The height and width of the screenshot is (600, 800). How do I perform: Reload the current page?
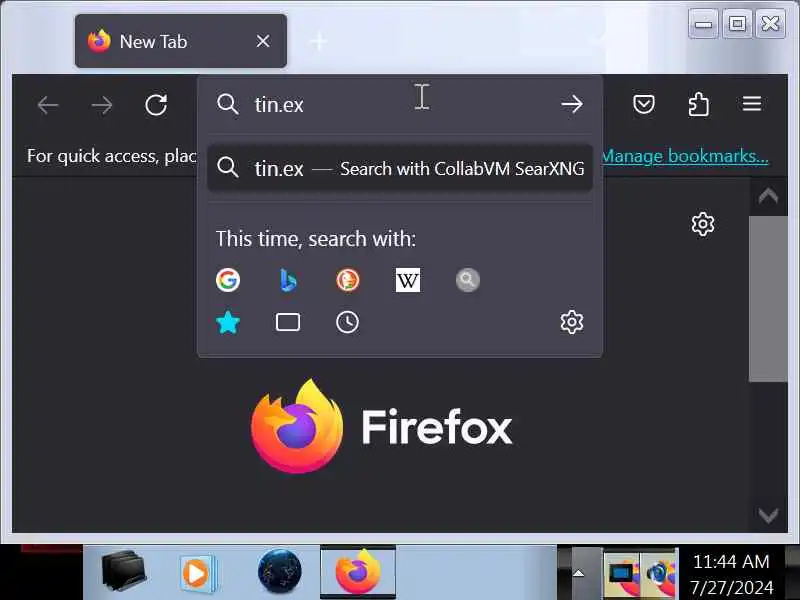pyautogui.click(x=156, y=105)
